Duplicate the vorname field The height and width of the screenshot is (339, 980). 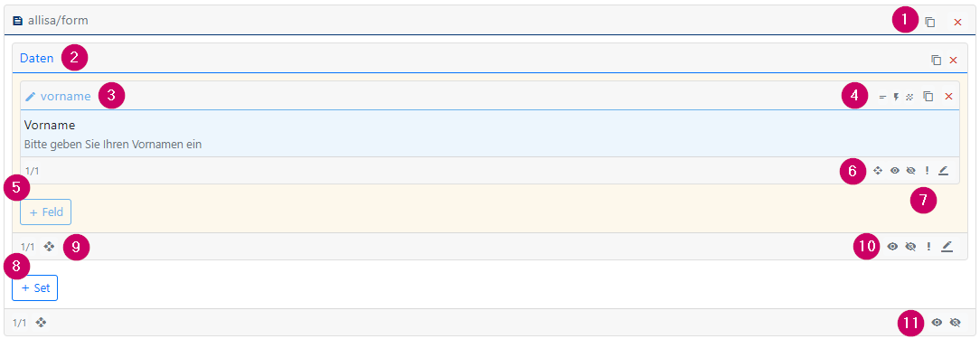928,97
